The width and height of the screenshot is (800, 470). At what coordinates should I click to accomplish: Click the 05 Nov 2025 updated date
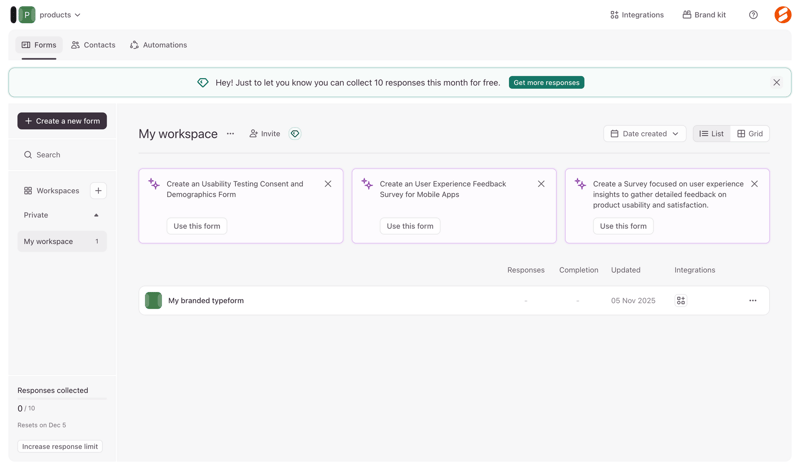tap(633, 301)
